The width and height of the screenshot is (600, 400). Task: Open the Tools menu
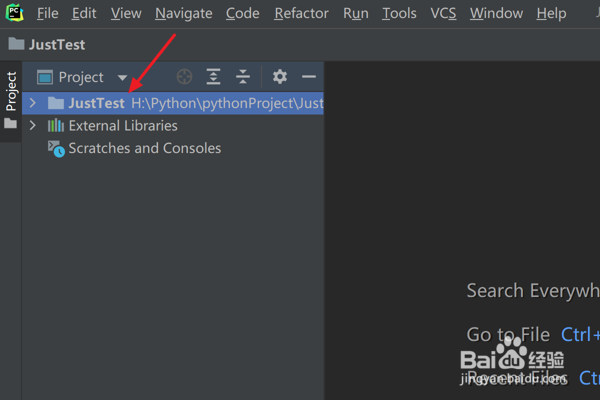coord(399,13)
